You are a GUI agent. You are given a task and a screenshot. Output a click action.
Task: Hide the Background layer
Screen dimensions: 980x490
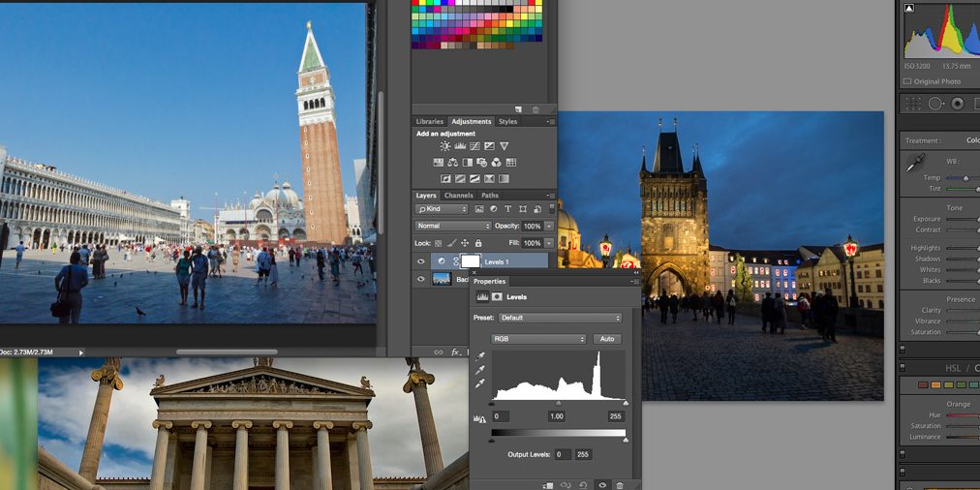[x=421, y=279]
